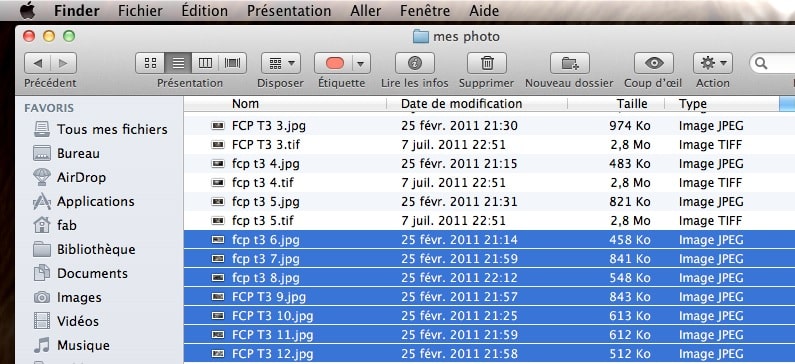This screenshot has width=795, height=364.
Task: Open the Fichier menu
Action: pos(140,11)
